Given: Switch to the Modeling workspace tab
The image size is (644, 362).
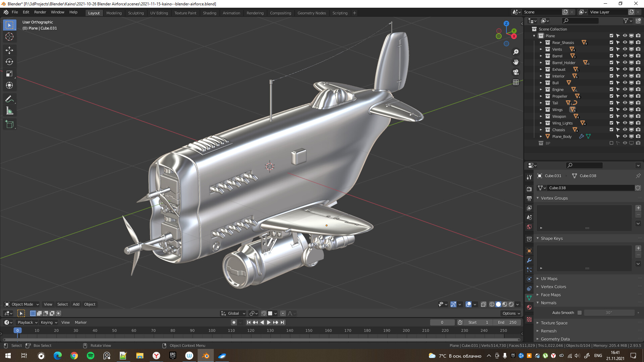Looking at the screenshot, I should click(114, 13).
